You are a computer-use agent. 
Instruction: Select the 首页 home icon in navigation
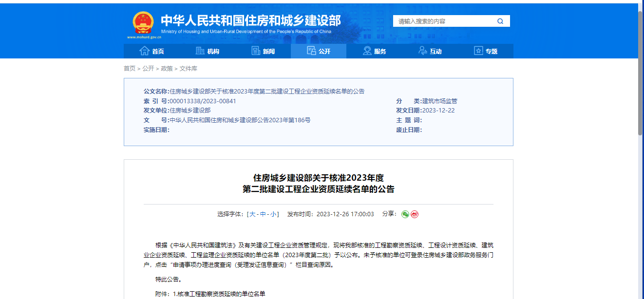point(144,50)
